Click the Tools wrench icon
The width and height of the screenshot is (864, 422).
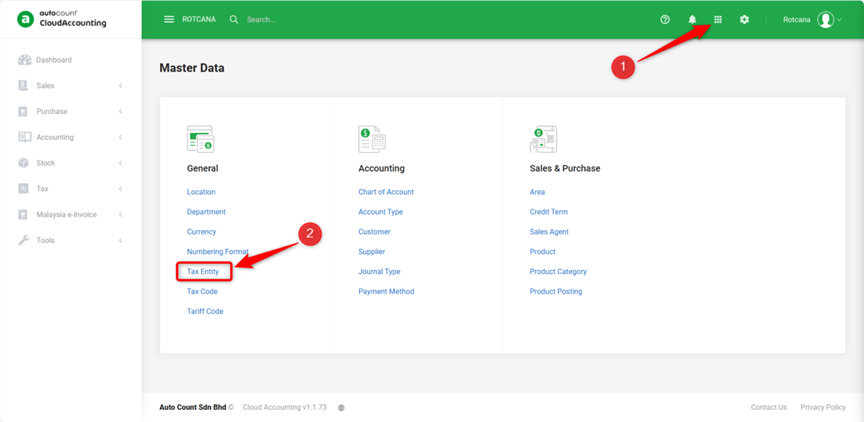point(23,240)
